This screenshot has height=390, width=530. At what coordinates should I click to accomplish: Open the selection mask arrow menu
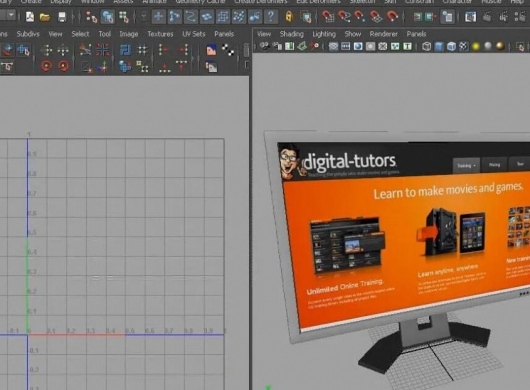tap(144, 16)
